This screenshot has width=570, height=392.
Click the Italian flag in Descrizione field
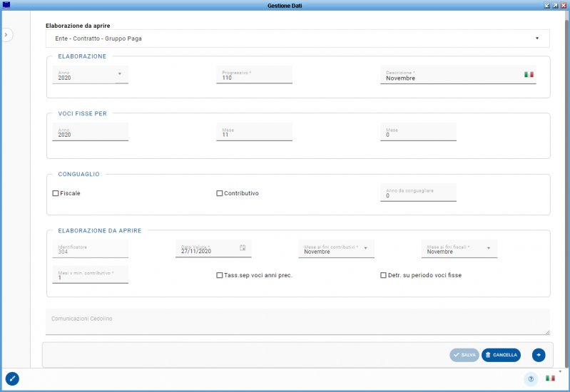point(529,74)
